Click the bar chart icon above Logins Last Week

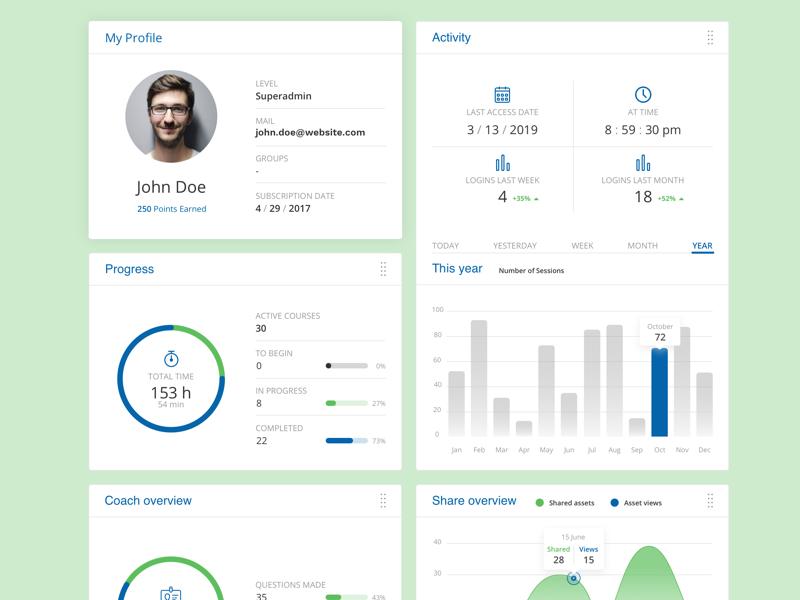(x=503, y=163)
